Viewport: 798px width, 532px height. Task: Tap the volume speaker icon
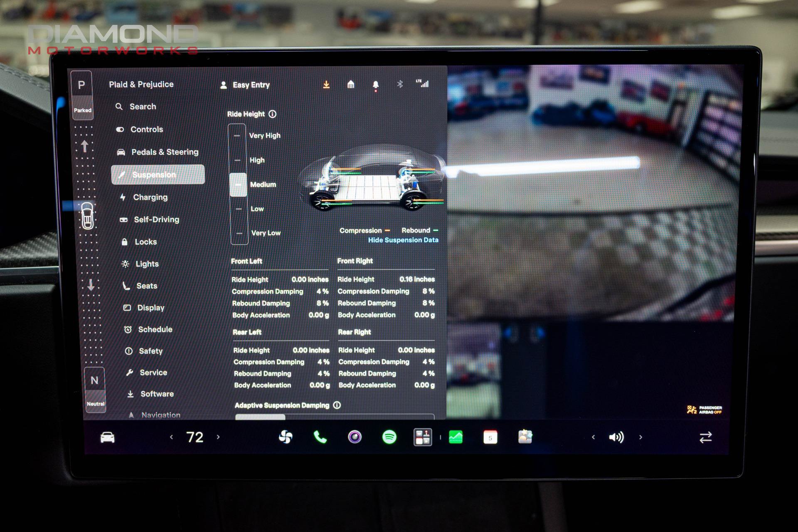click(x=616, y=437)
